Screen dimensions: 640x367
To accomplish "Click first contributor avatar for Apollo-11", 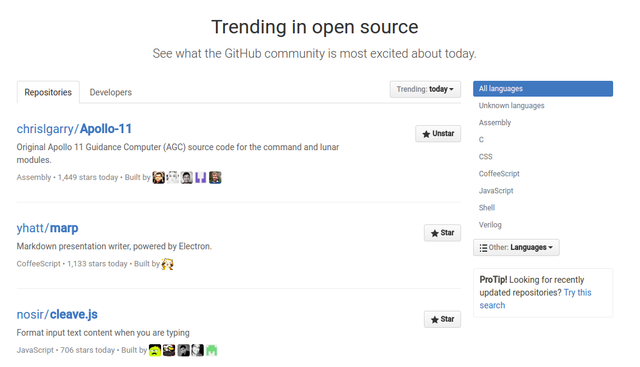I will (158, 178).
